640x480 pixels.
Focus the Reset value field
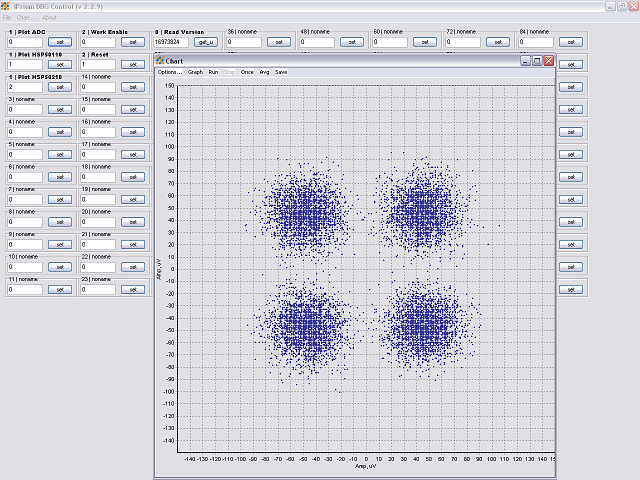98,64
